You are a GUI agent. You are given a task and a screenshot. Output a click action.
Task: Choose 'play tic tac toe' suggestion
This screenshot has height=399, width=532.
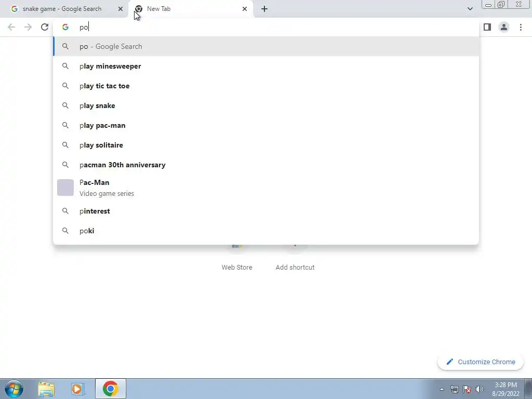coord(266,86)
